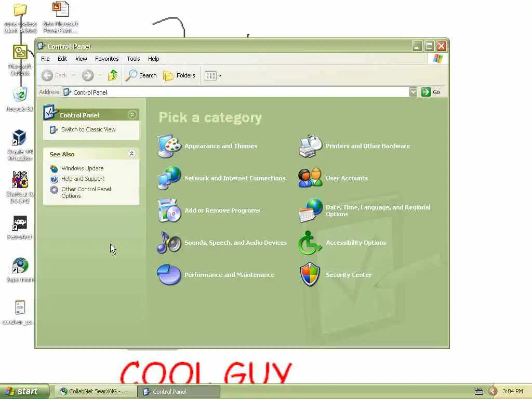Click the Other Control Panel Options gear icon
The image size is (532, 399).
point(54,190)
